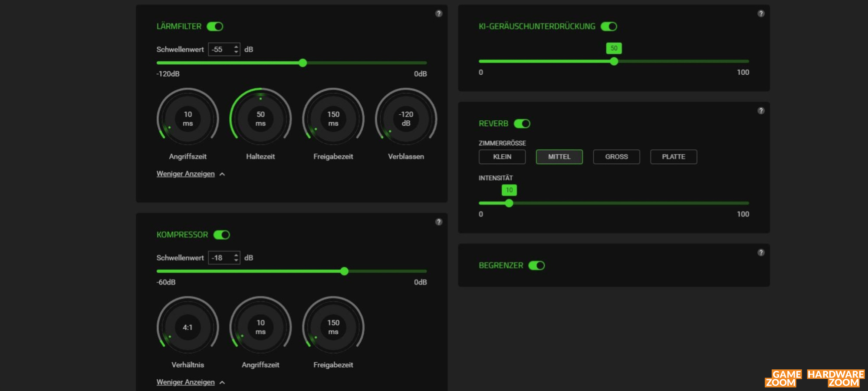Choose Platte room size
Viewport: 868px width, 391px height.
(674, 157)
